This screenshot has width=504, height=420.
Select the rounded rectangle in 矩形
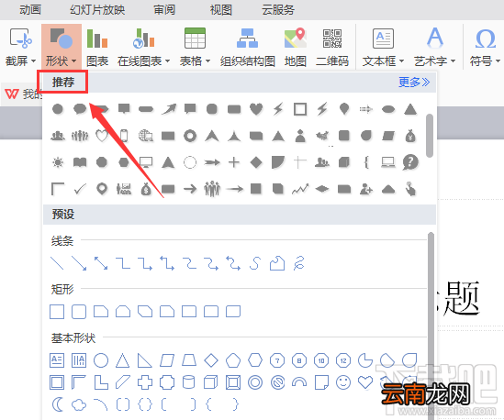(79, 312)
